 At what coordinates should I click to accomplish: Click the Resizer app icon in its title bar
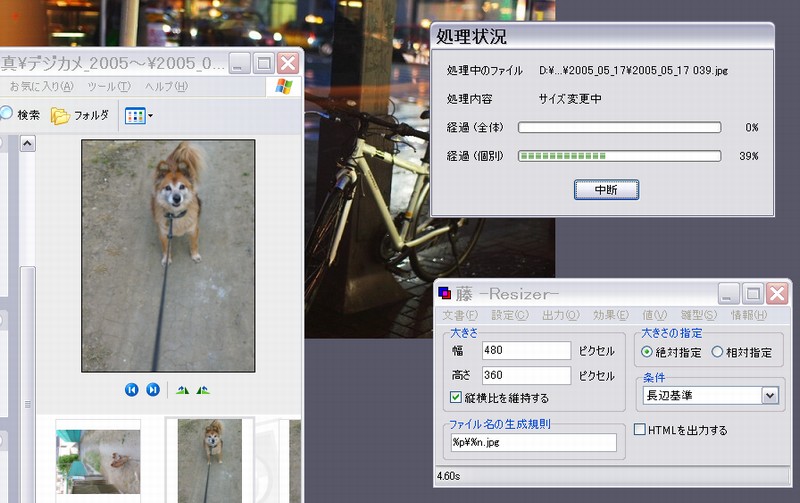pos(445,294)
